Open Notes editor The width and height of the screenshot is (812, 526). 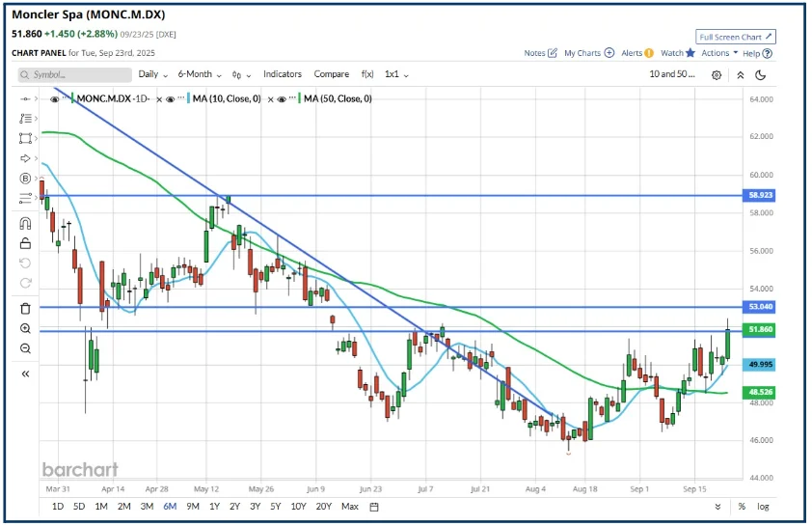[x=540, y=53]
